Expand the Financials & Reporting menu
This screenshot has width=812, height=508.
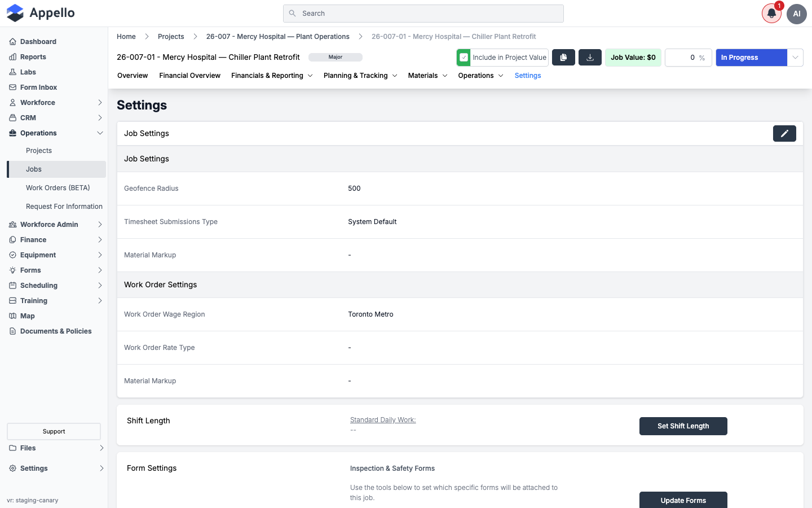tap(272, 76)
